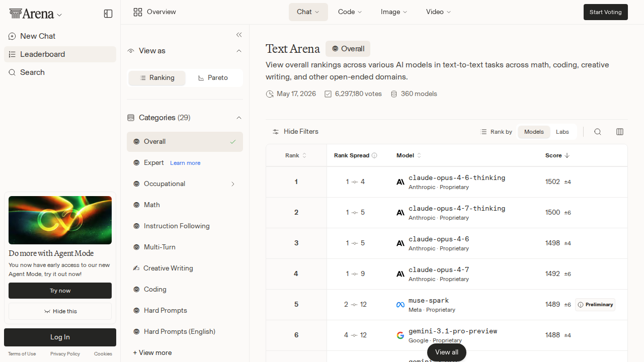Select Instruction Following category
This screenshot has height=362, width=644.
pos(185,226)
